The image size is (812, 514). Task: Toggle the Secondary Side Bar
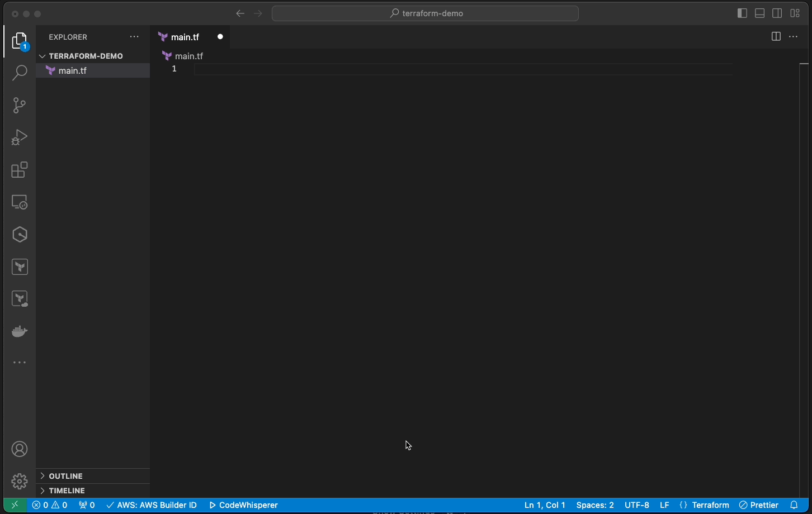pyautogui.click(x=777, y=13)
